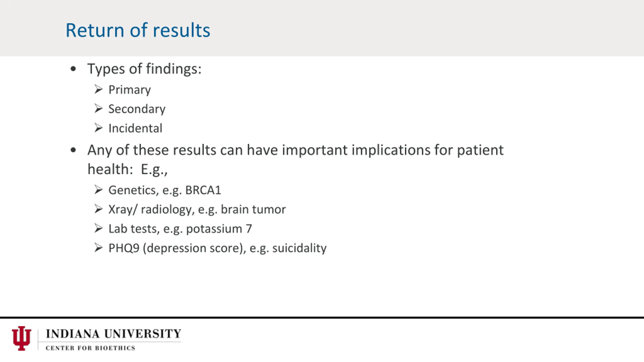The height and width of the screenshot is (362, 644).
Task: Click 'Xray/ radiology, e.g. brain tumor' line
Action: (x=197, y=210)
